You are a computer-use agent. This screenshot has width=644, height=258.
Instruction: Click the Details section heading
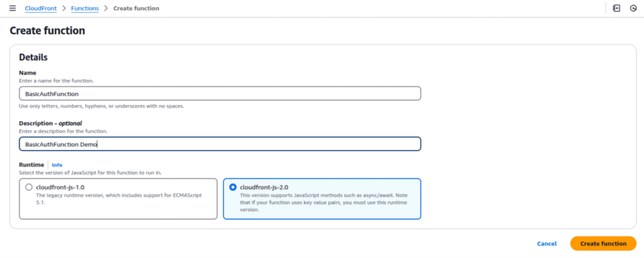click(33, 57)
